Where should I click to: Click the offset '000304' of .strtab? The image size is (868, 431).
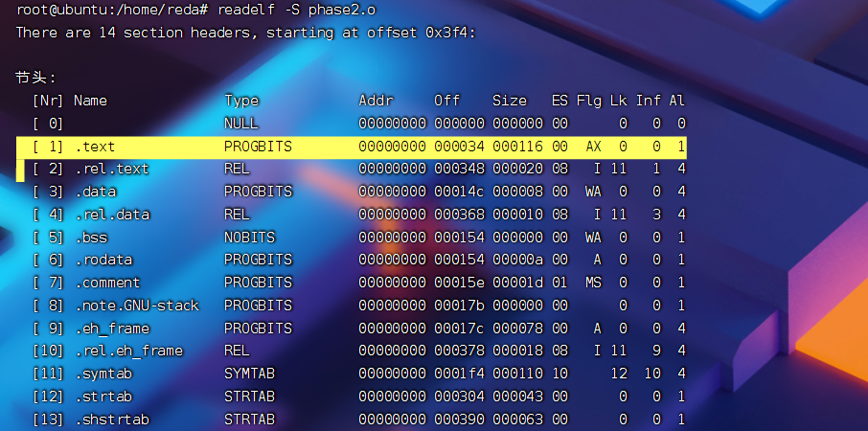pyautogui.click(x=460, y=397)
